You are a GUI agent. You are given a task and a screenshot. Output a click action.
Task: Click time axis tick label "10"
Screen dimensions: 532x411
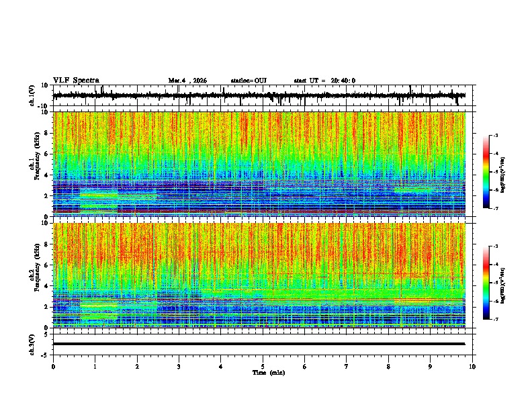point(472,367)
